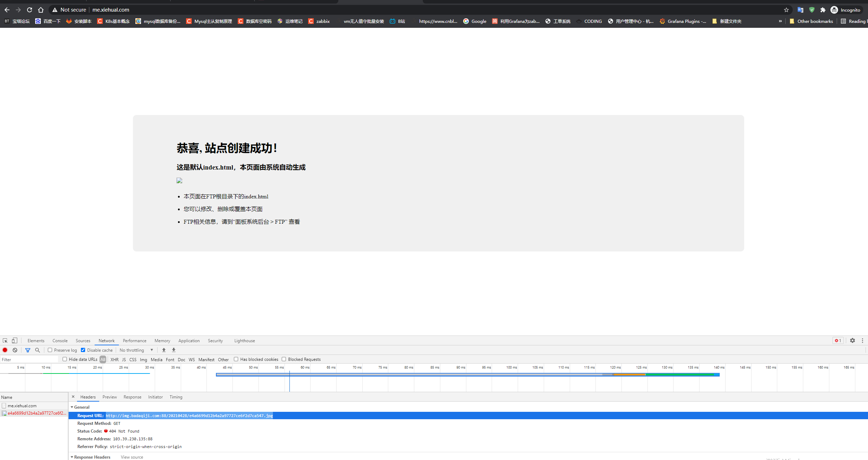Filter requests by XHR type
Screen dimensions: 868x460
(114, 359)
